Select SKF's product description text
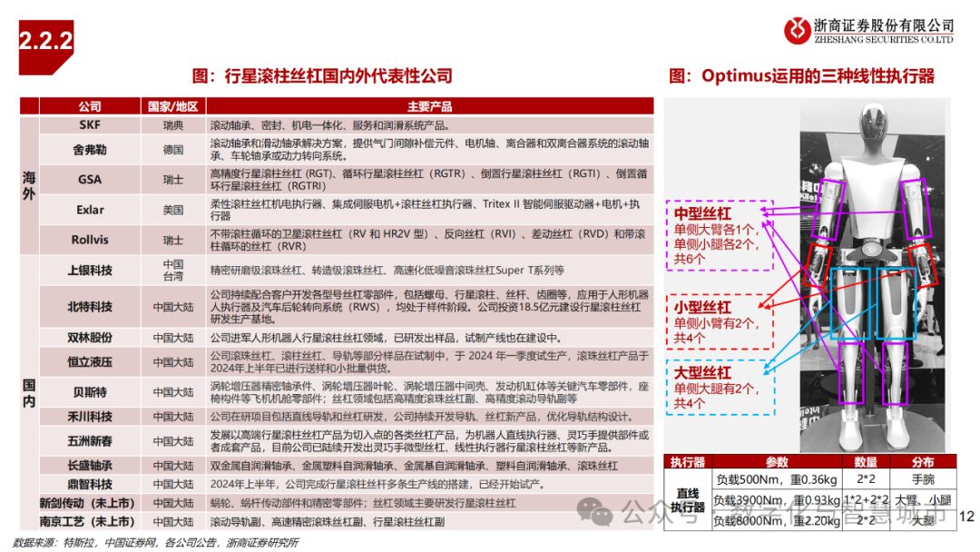Image resolution: width=980 pixels, height=552 pixels. [x=329, y=125]
